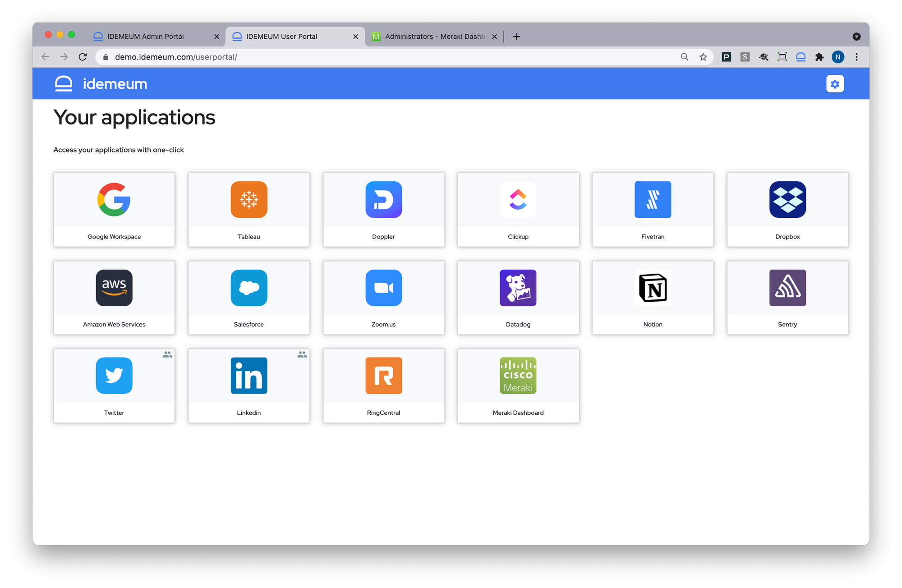Open a new browser tab

pyautogui.click(x=516, y=37)
